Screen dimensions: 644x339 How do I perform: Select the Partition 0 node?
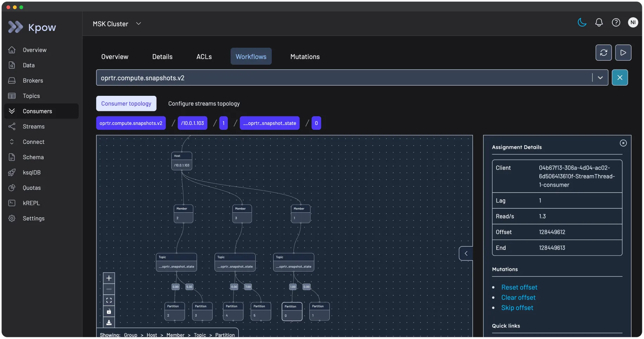[292, 311]
